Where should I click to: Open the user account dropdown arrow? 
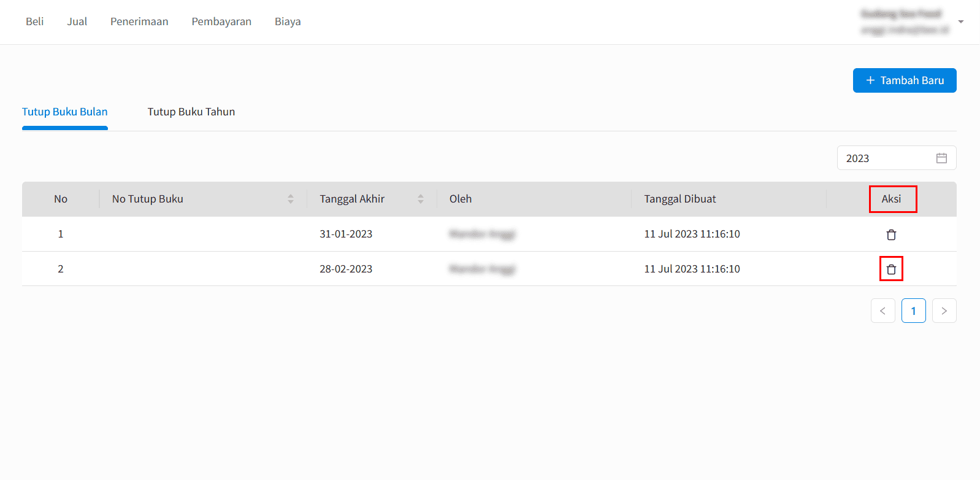[x=961, y=21]
